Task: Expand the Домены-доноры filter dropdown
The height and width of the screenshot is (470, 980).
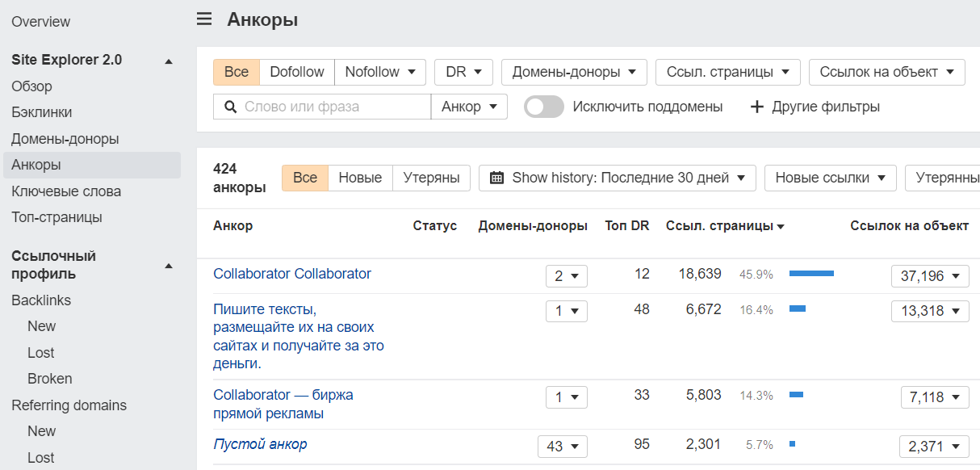Action: pos(574,72)
